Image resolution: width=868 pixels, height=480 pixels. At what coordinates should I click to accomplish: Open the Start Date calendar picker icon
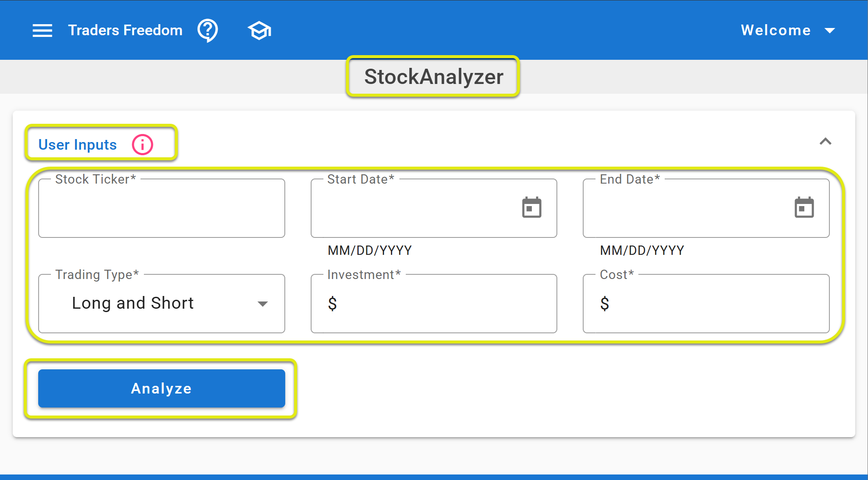531,208
